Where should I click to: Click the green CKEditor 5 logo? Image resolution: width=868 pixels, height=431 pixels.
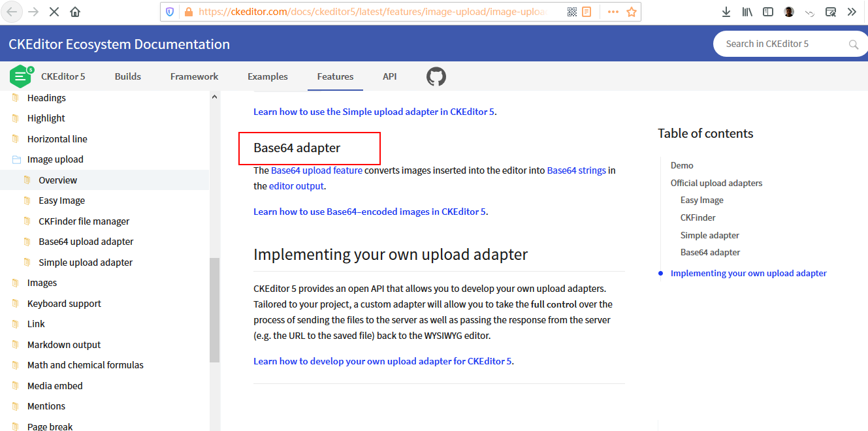tap(21, 76)
